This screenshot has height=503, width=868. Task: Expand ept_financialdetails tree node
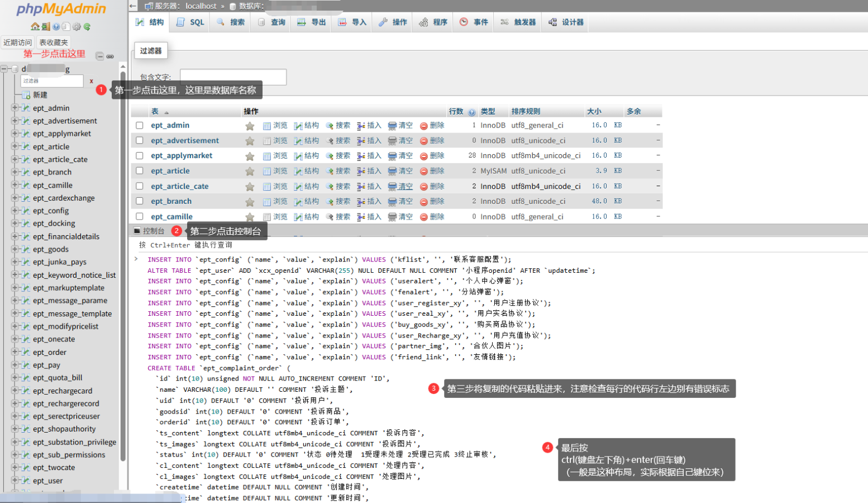tap(15, 236)
